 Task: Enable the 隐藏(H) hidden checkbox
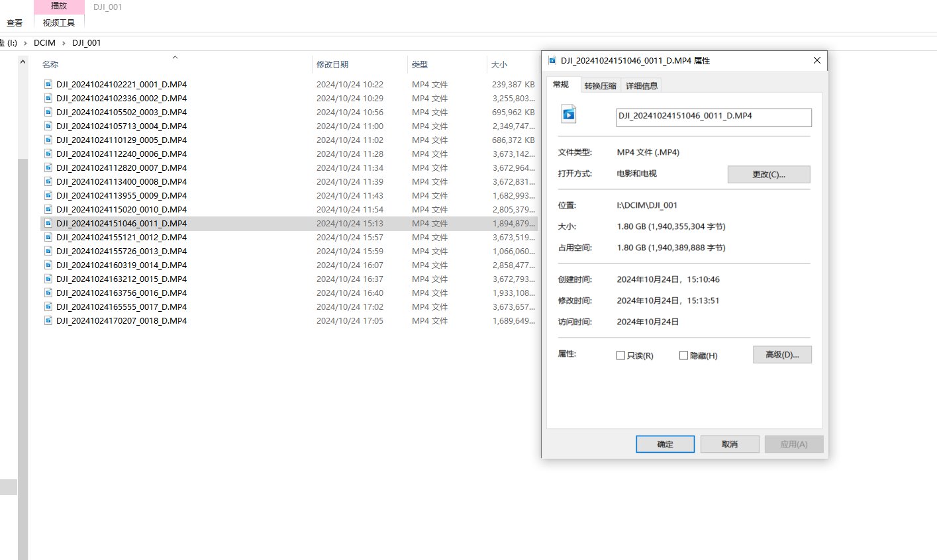[x=683, y=355]
